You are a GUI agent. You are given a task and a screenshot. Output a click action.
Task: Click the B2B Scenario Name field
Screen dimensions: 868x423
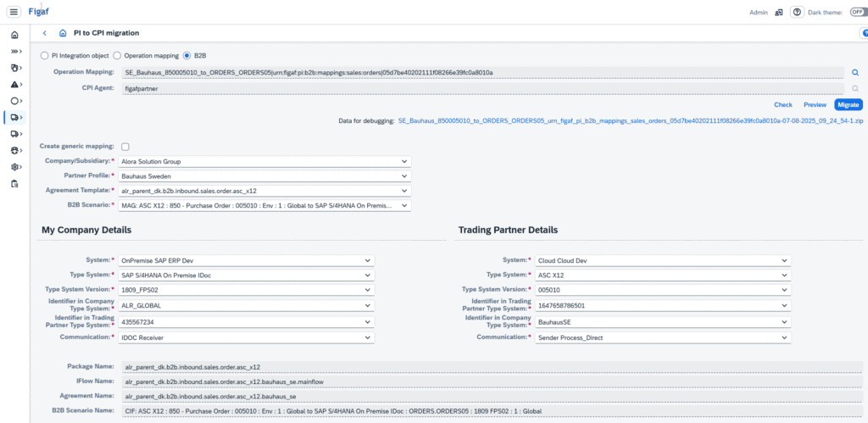pos(491,411)
